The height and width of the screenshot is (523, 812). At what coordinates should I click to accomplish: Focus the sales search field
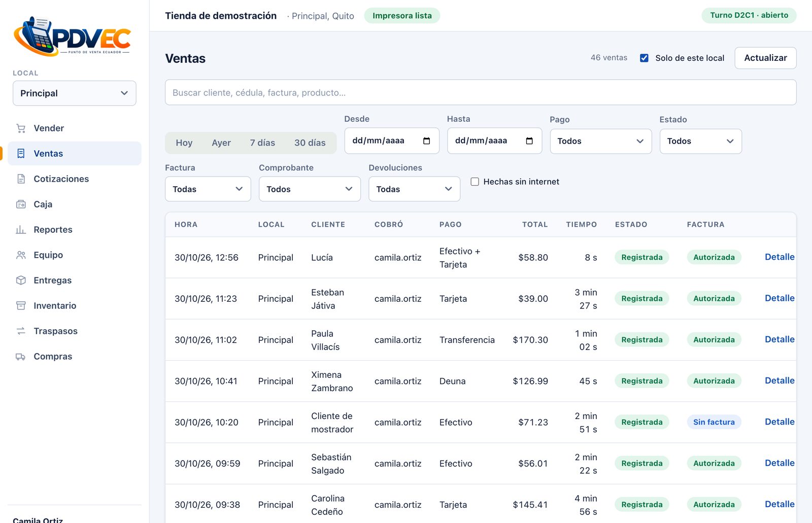pyautogui.click(x=481, y=92)
